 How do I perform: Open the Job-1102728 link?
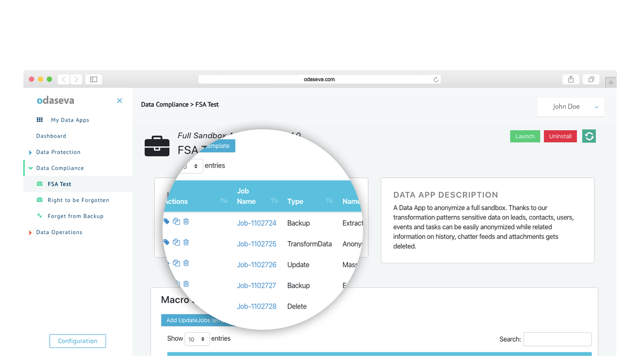coord(256,307)
